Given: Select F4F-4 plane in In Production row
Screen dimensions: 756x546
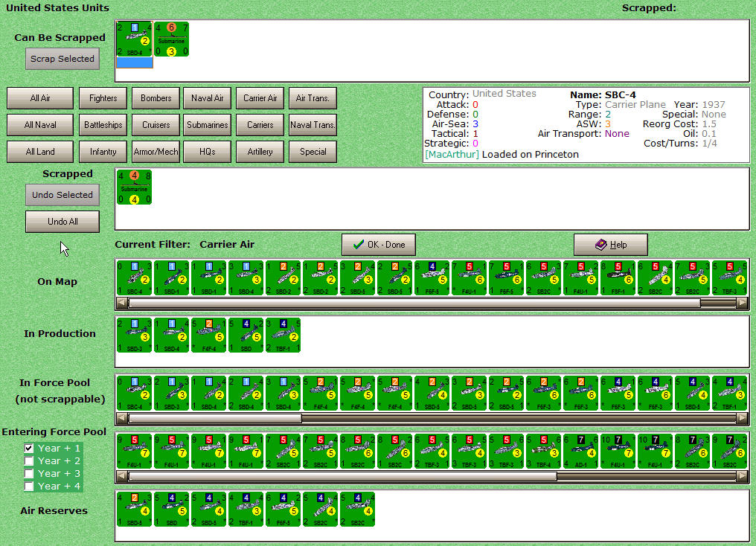Looking at the screenshot, I should coord(209,335).
